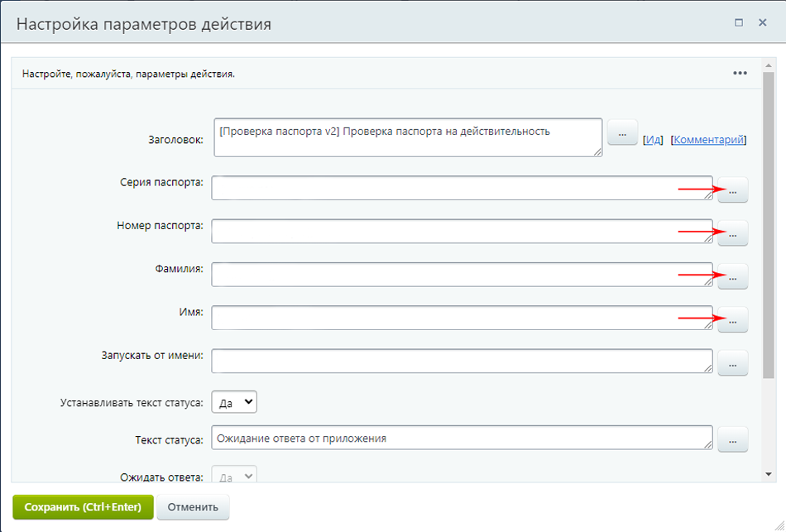This screenshot has width=786, height=532.
Task: Open value picker for Имя field
Action: [732, 319]
